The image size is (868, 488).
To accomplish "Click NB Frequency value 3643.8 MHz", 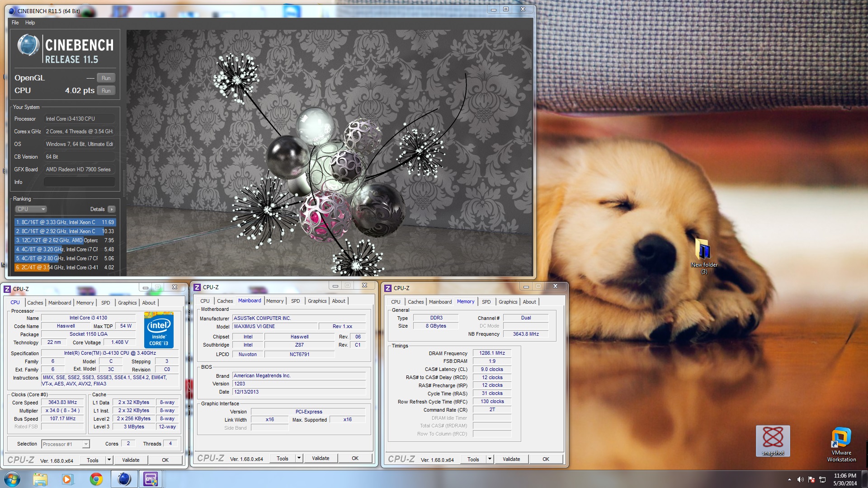I will tap(526, 334).
